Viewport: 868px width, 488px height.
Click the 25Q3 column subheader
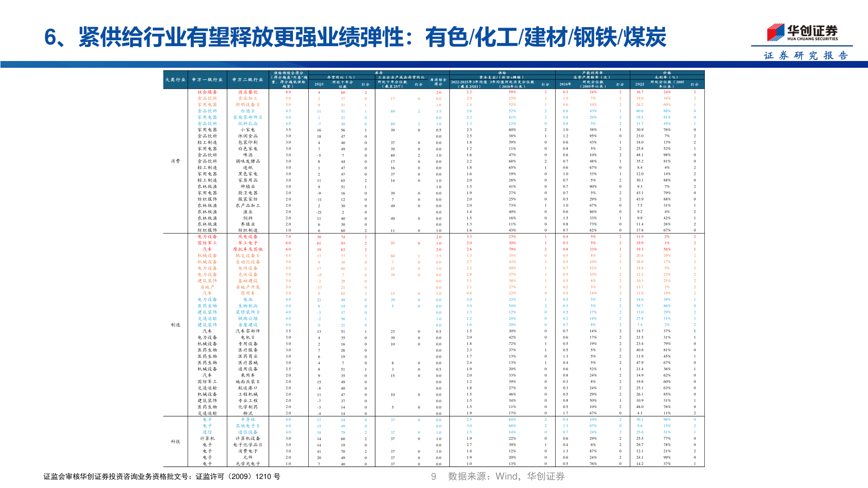(x=319, y=85)
